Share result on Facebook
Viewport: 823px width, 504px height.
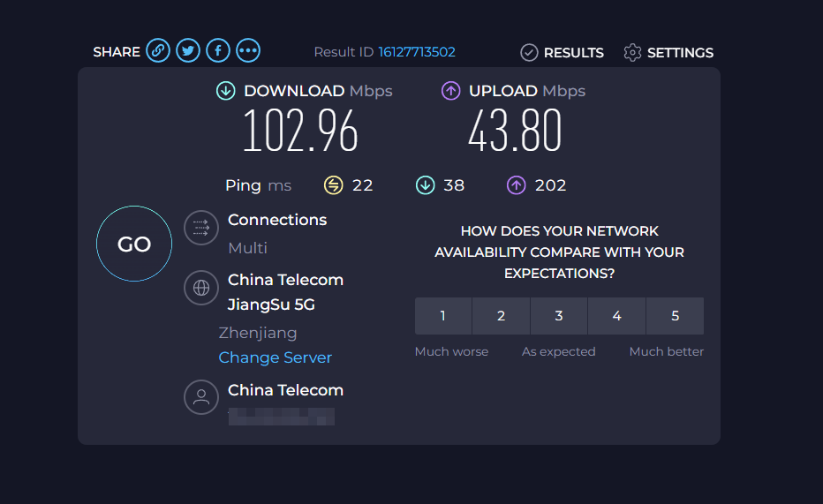coord(218,50)
